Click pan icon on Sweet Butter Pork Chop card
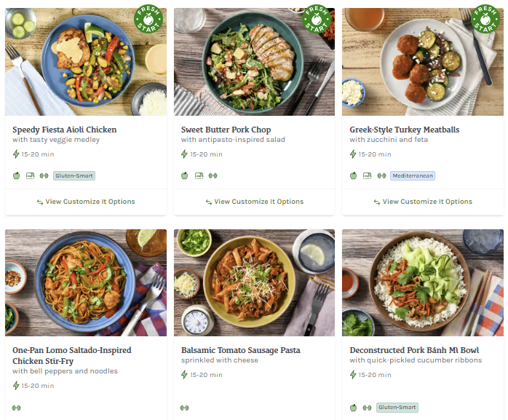Image resolution: width=508 pixels, height=420 pixels. point(199,175)
